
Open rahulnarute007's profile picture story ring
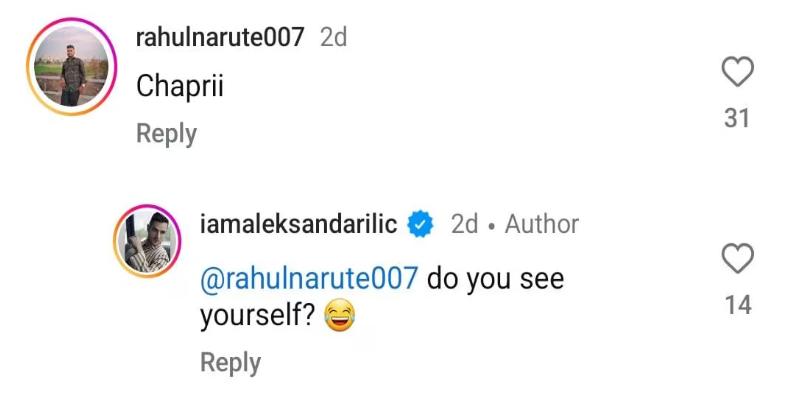tap(72, 66)
